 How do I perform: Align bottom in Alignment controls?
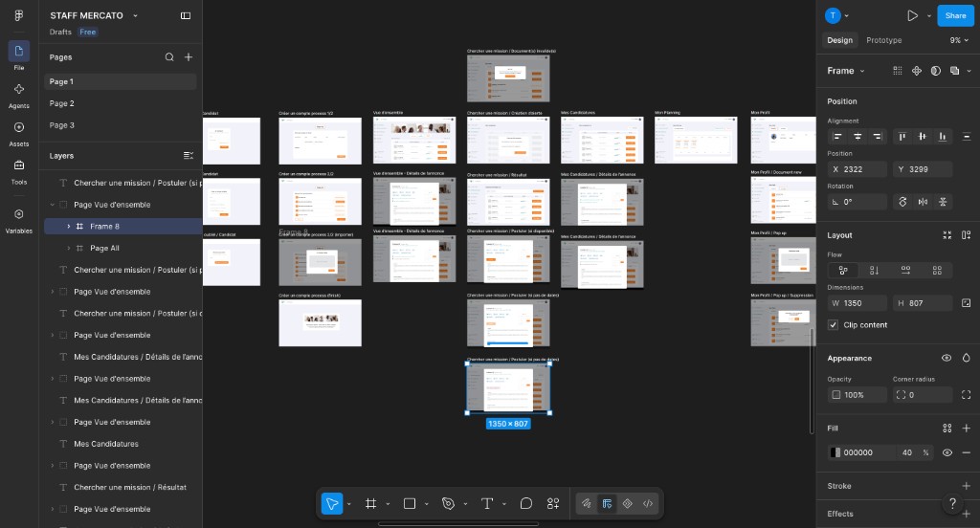click(x=942, y=136)
